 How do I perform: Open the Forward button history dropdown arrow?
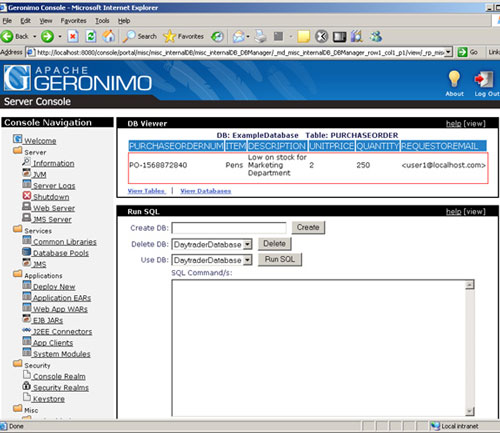coord(60,36)
